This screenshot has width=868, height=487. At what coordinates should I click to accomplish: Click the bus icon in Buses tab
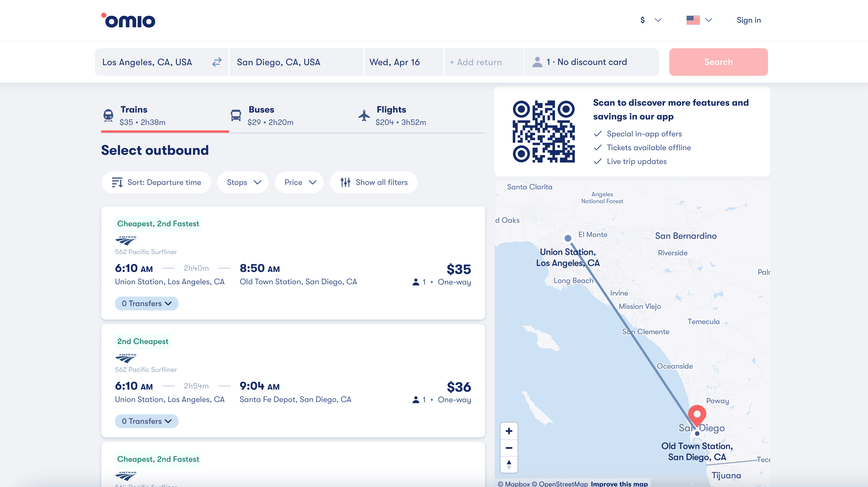236,115
